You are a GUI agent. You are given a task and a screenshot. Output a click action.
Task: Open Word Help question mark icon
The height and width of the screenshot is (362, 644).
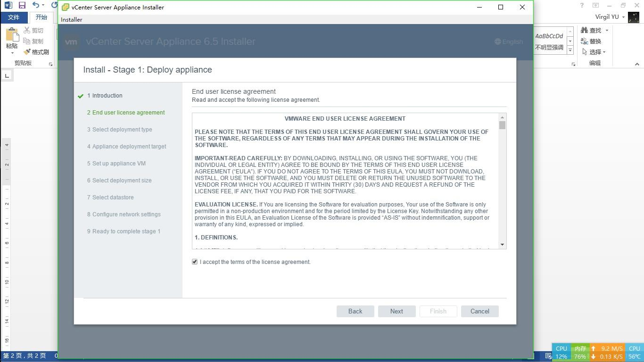[582, 5]
